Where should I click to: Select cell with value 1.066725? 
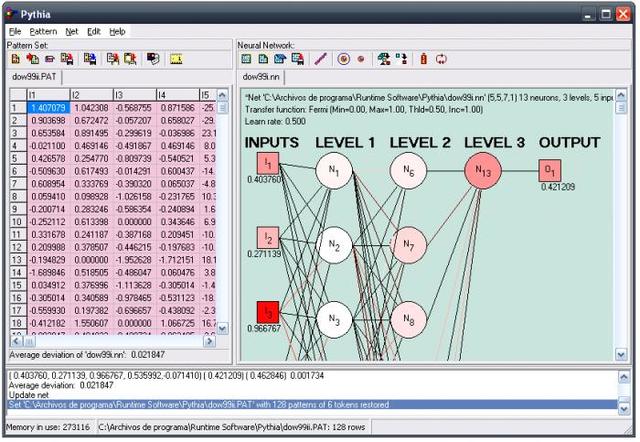[x=178, y=323]
